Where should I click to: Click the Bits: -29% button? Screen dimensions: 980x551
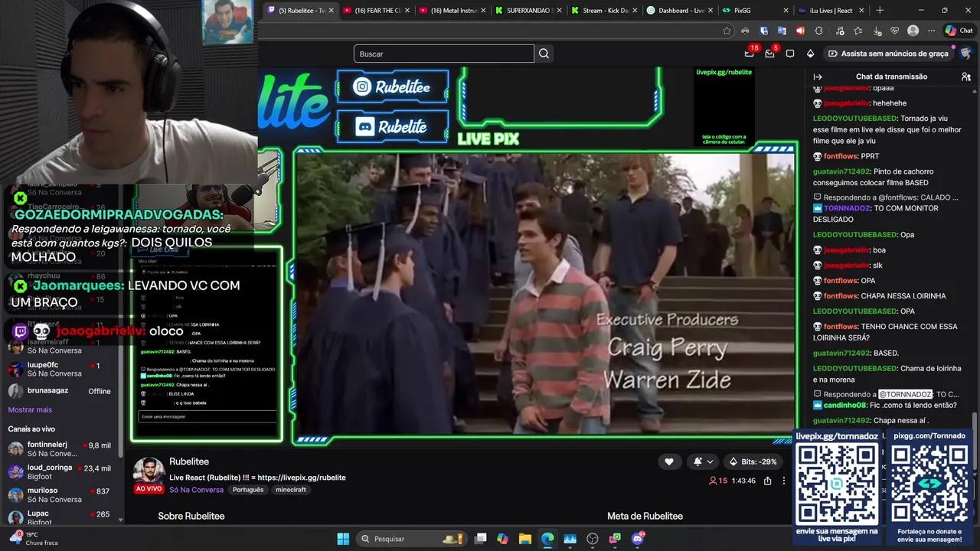click(753, 461)
